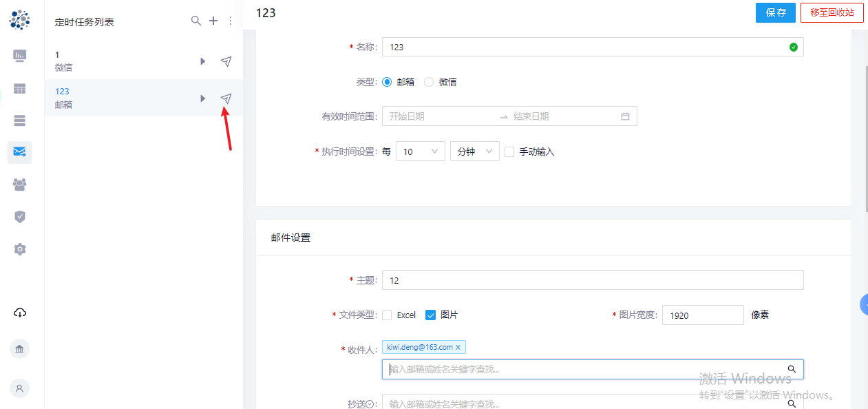Open the user profile avatar icon

click(x=19, y=388)
